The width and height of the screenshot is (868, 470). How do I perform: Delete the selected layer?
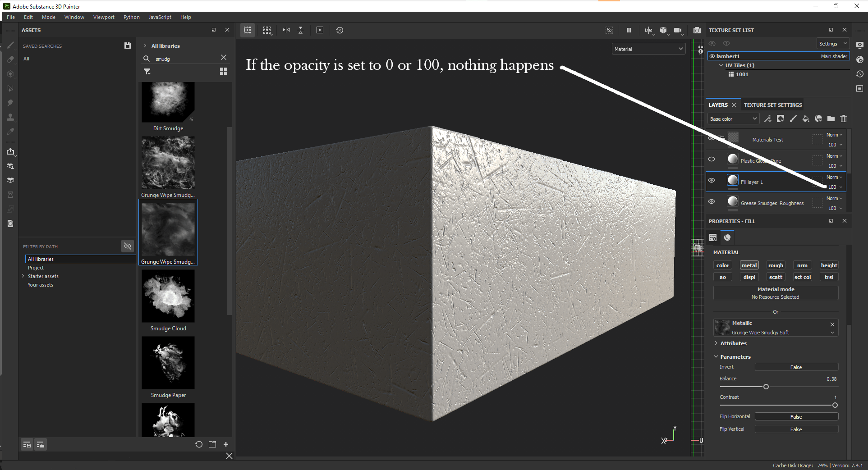844,119
